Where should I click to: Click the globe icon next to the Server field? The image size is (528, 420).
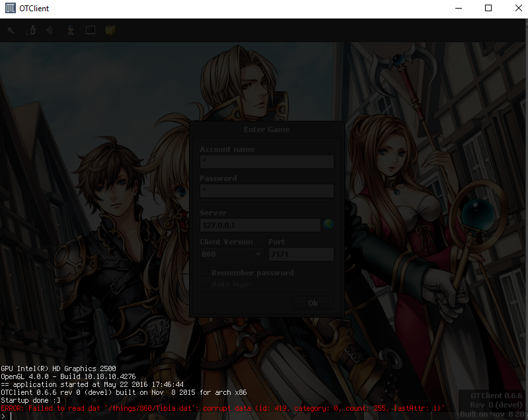coord(328,224)
